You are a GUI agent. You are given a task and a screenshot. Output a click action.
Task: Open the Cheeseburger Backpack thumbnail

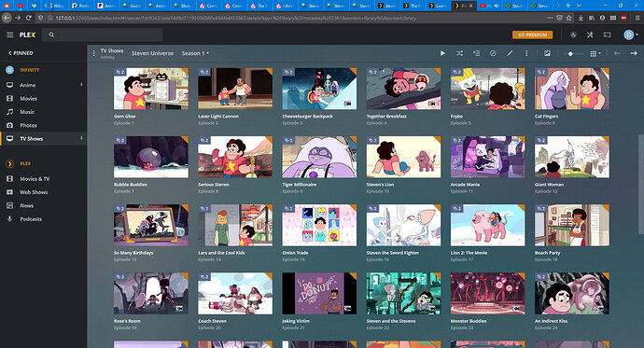tap(319, 89)
